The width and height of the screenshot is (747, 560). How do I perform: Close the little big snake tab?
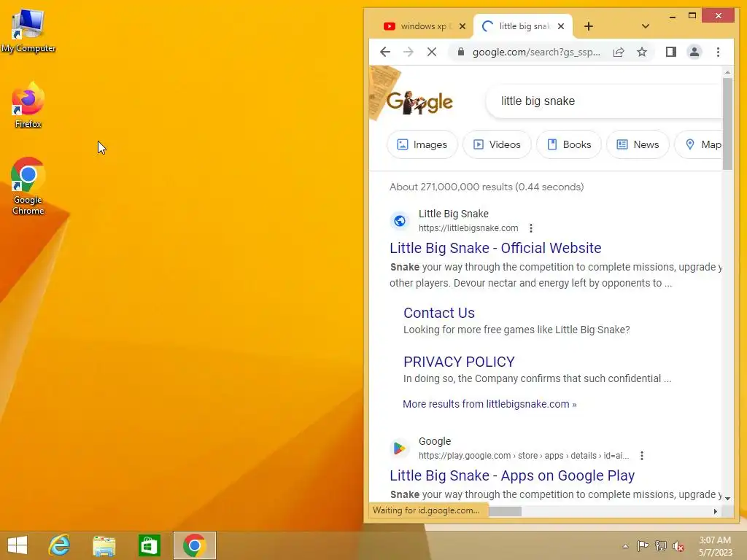[561, 26]
